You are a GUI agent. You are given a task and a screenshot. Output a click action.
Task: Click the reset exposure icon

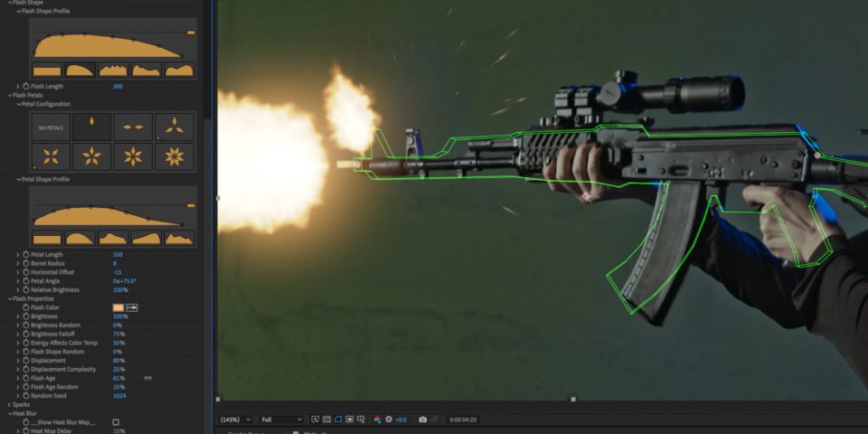pyautogui.click(x=389, y=420)
